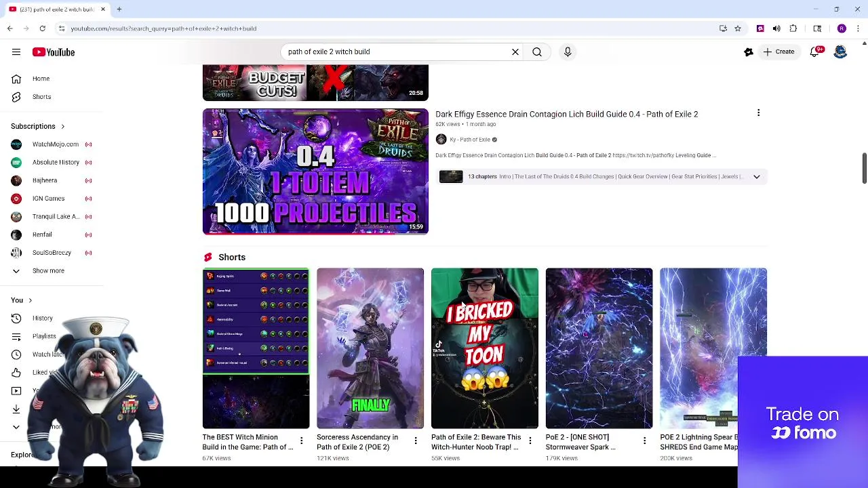Open the Budget Cuts video thumbnail

click(x=315, y=83)
